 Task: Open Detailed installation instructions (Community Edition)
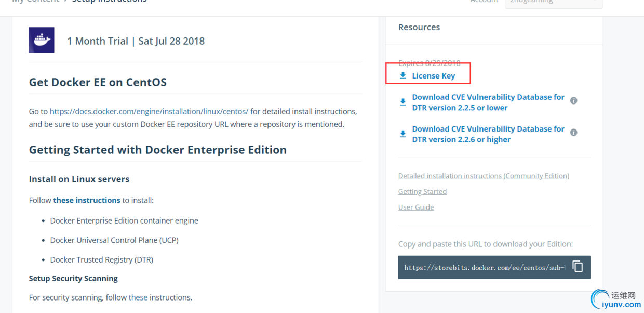pos(484,176)
